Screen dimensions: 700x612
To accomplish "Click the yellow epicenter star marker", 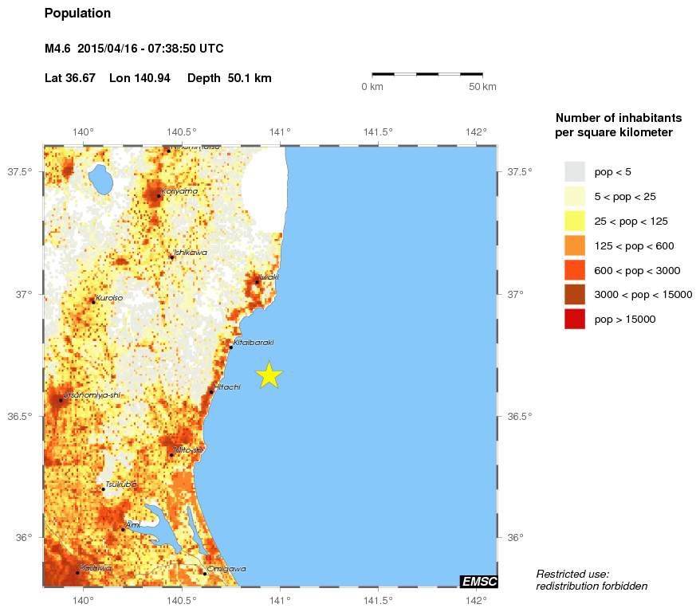I will click(x=269, y=375).
